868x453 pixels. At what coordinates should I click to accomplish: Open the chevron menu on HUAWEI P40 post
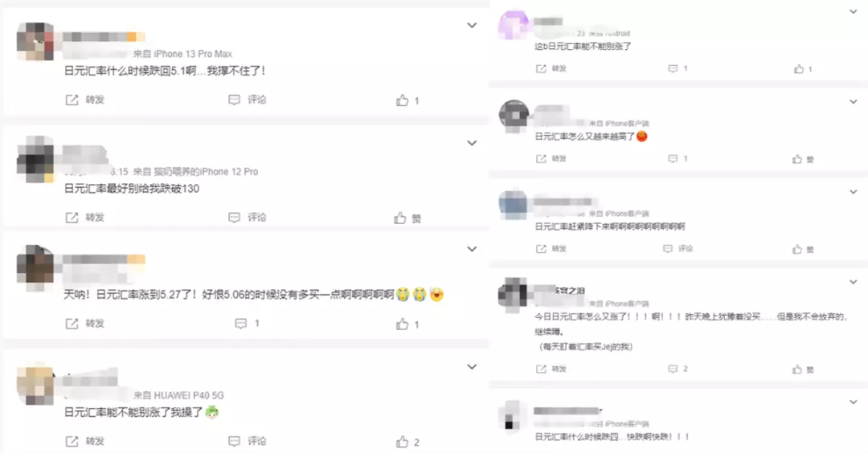coord(472,367)
